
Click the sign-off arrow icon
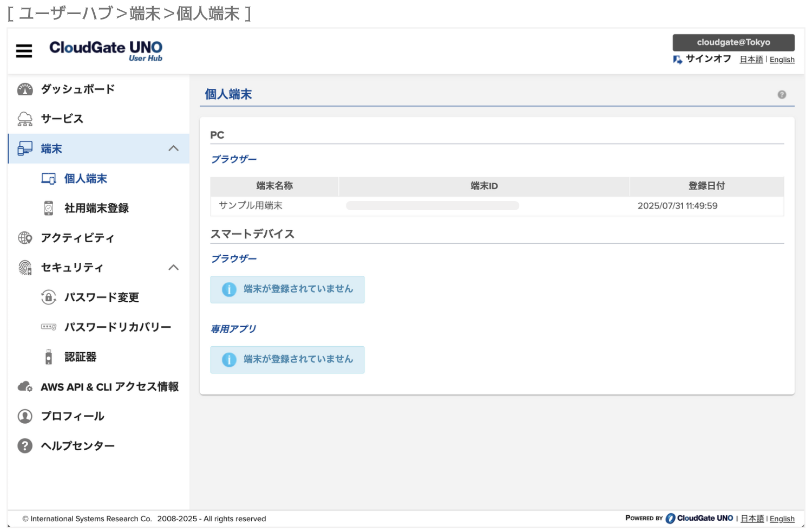pyautogui.click(x=678, y=60)
